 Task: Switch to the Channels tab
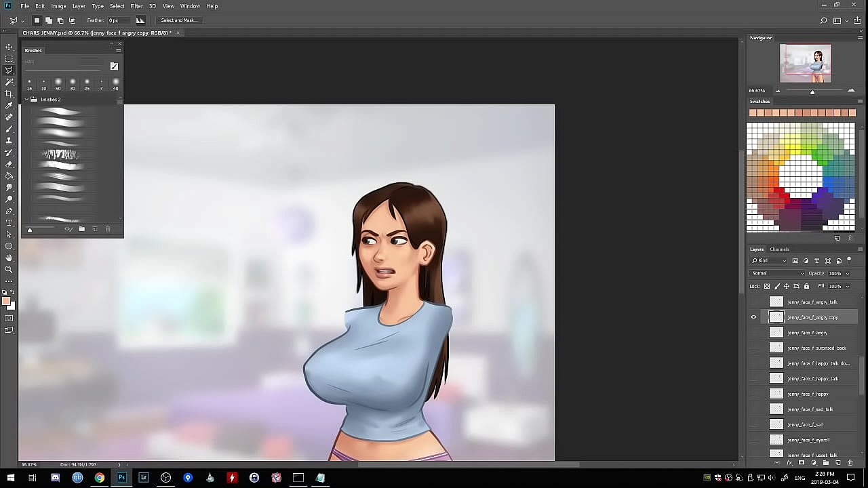[779, 249]
